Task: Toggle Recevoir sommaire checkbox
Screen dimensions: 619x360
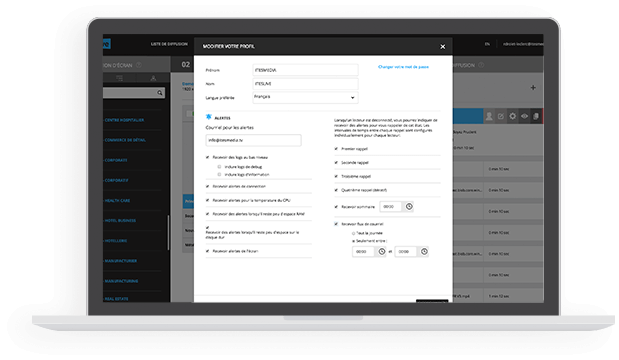Action: 336,207
